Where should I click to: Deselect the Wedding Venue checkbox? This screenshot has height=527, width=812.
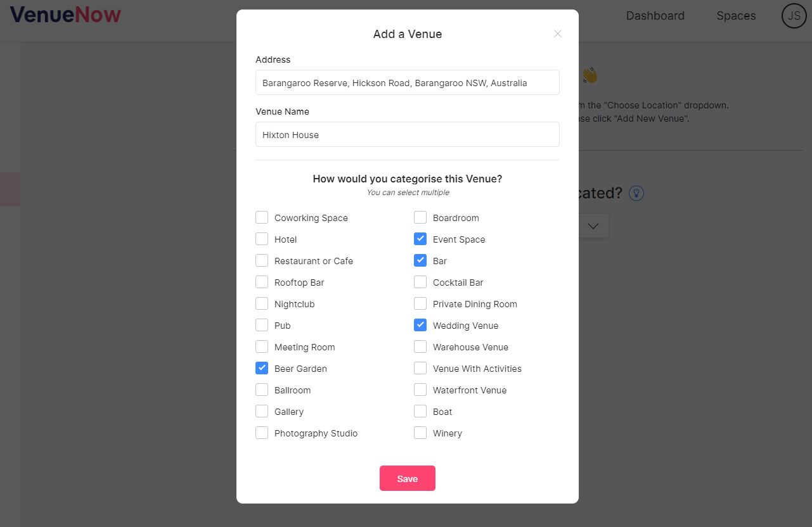coord(420,325)
